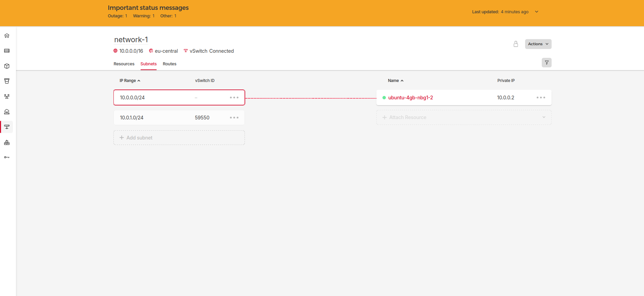Open Volumes cube icon in sidebar
Image resolution: width=644 pixels, height=296 pixels.
click(7, 66)
